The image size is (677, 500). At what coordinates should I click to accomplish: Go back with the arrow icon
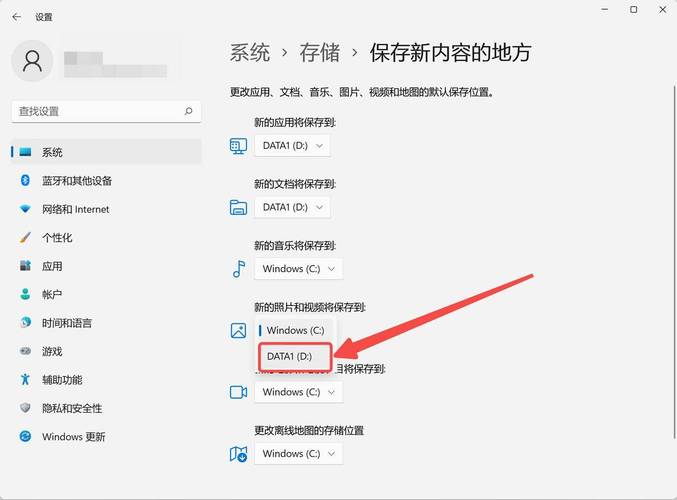[16, 17]
